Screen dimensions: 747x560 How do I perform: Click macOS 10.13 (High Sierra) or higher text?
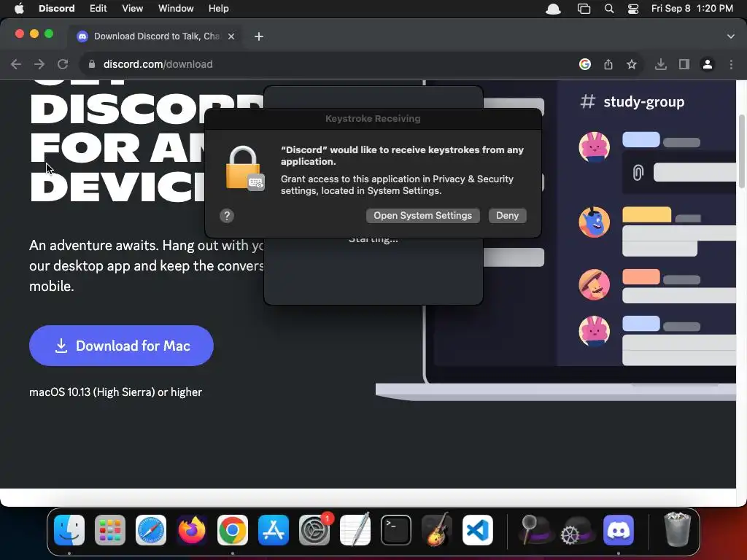point(116,392)
